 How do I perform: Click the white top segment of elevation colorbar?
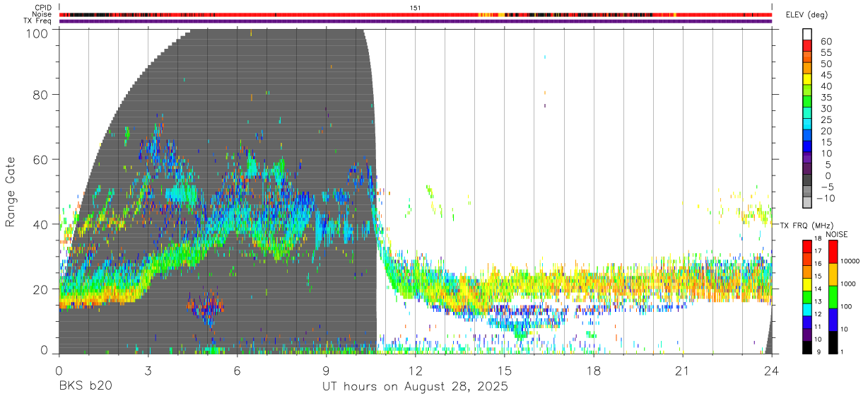tap(807, 33)
